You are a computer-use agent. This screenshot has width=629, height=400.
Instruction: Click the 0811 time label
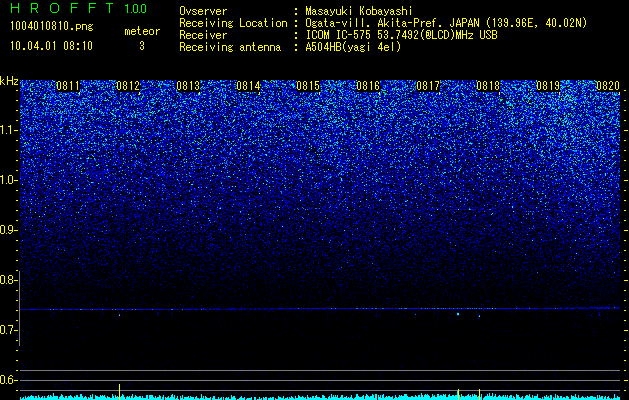(68, 86)
